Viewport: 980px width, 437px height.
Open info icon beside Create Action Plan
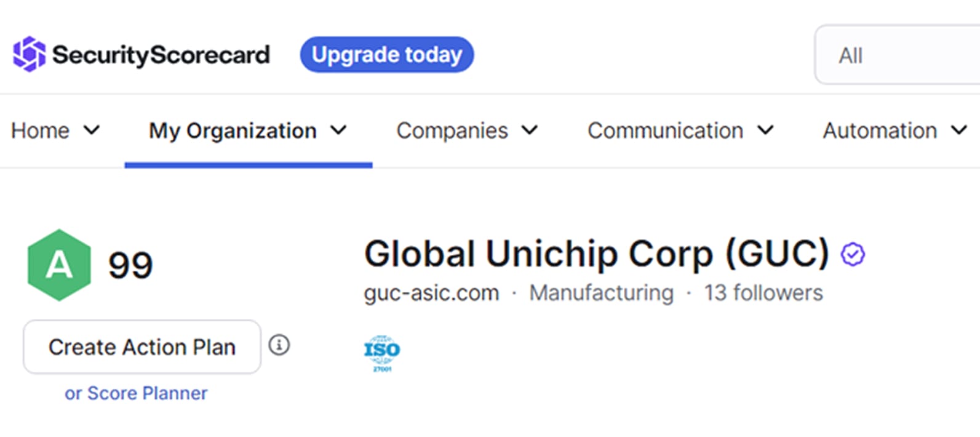279,345
